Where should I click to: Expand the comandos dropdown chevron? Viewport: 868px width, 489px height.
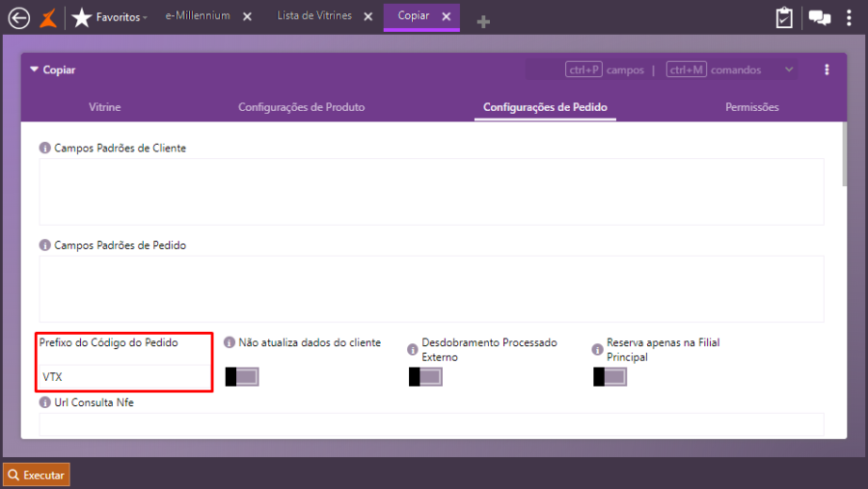[789, 69]
